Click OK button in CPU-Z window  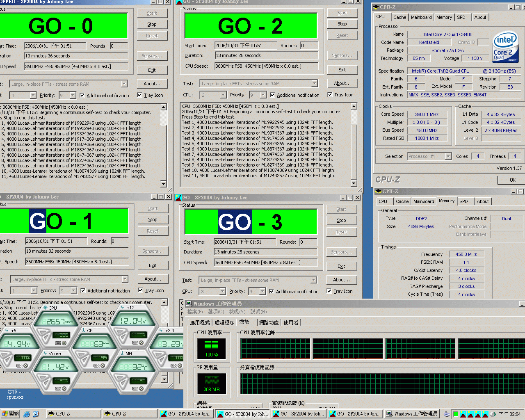(x=511, y=180)
